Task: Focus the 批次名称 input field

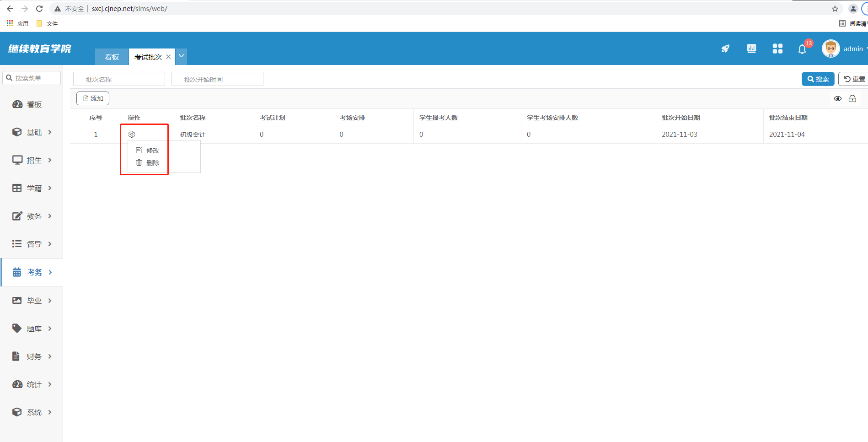Action: (x=119, y=79)
